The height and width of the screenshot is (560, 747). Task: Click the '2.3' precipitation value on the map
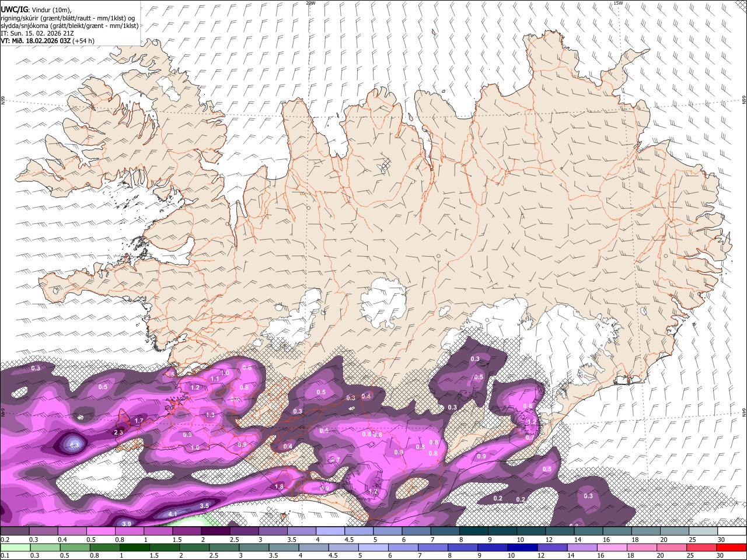click(x=118, y=432)
